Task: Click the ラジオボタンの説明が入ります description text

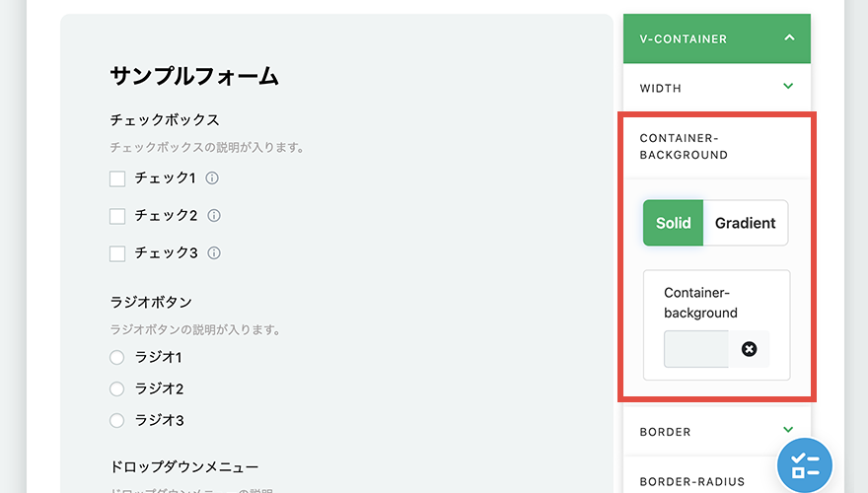Action: [x=195, y=329]
